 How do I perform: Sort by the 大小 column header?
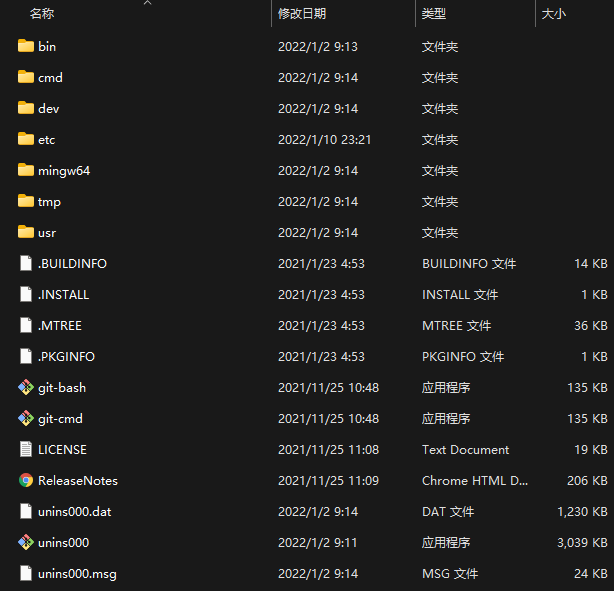point(554,14)
